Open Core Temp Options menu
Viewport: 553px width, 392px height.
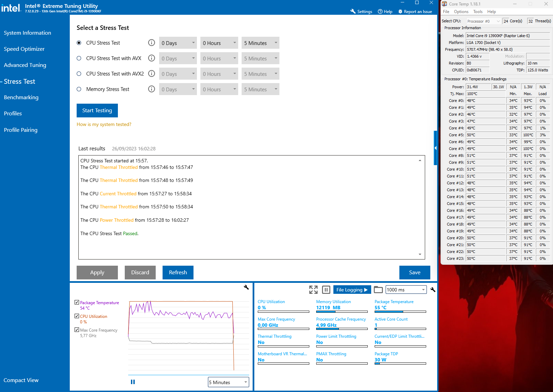pos(461,12)
